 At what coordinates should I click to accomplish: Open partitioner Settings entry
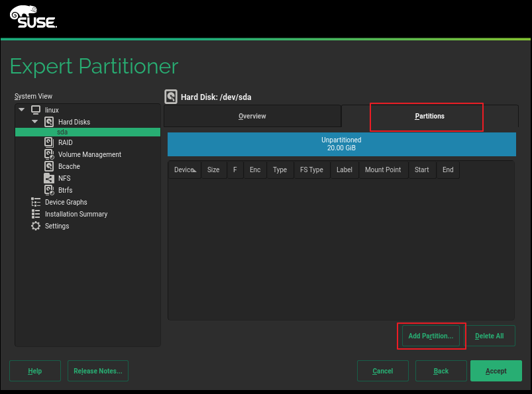[x=57, y=226]
